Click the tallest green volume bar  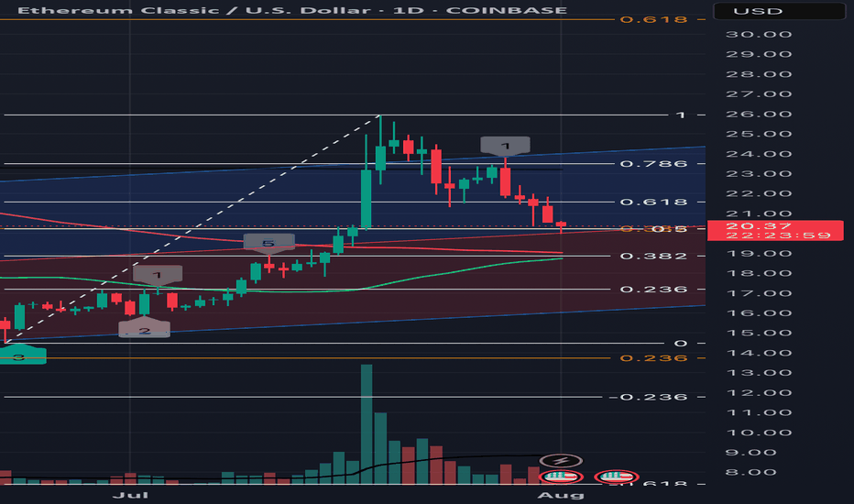coord(367,424)
